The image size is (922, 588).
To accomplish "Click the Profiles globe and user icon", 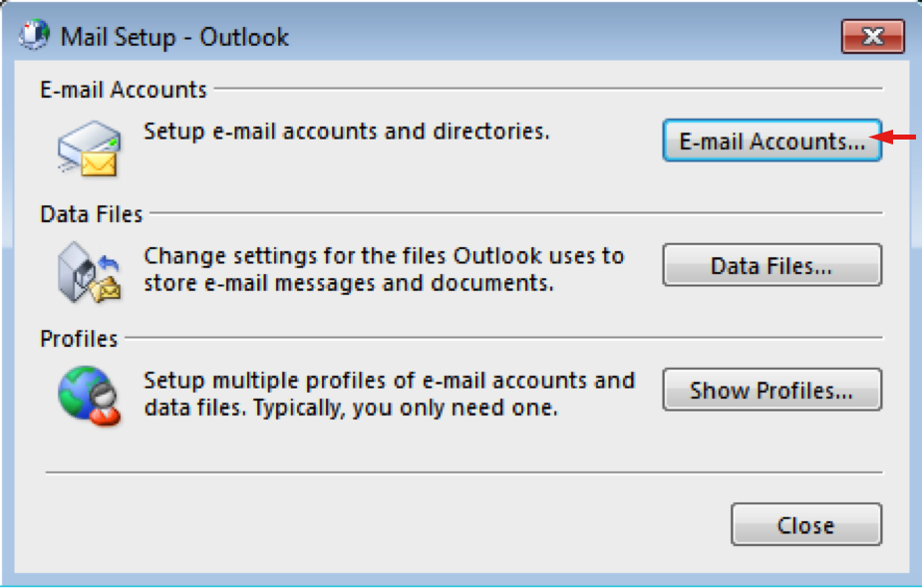I will [x=89, y=397].
